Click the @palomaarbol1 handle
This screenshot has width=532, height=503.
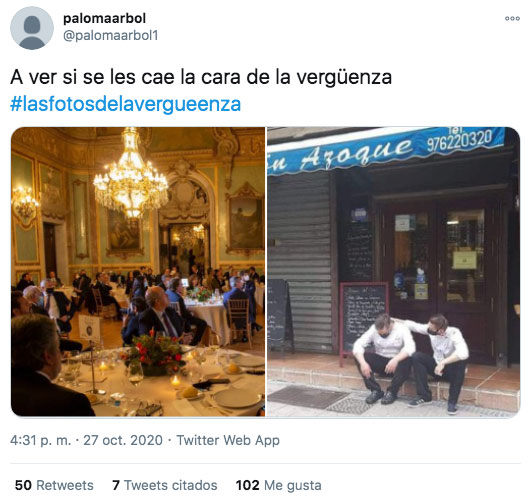[x=111, y=36]
